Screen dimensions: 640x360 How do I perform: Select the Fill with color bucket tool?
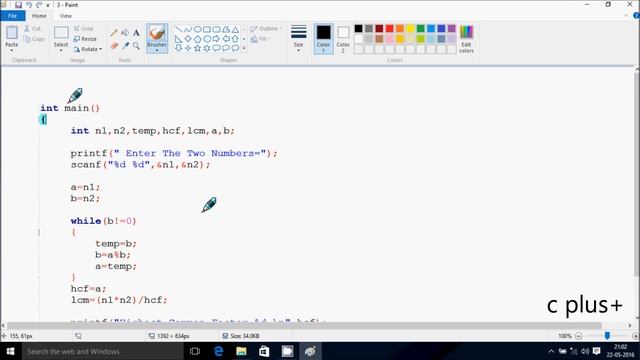[x=125, y=33]
